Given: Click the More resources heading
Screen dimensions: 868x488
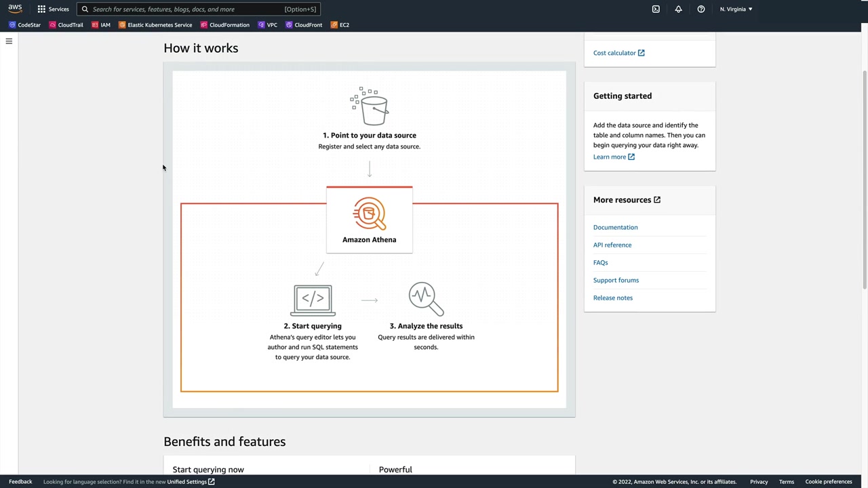Looking at the screenshot, I should [x=622, y=200].
